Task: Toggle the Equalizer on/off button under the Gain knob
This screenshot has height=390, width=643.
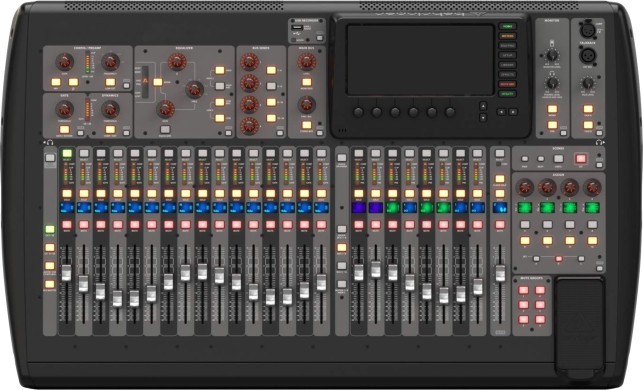Action: point(165,130)
